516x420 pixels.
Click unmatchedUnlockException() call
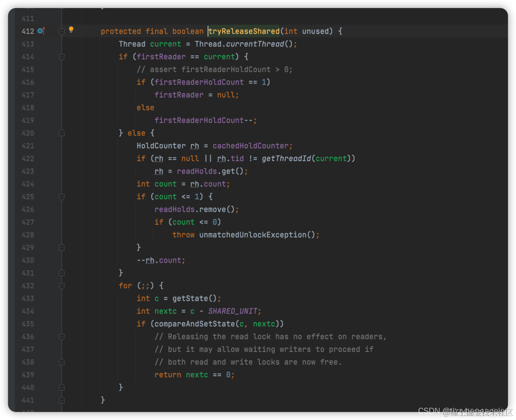257,235
